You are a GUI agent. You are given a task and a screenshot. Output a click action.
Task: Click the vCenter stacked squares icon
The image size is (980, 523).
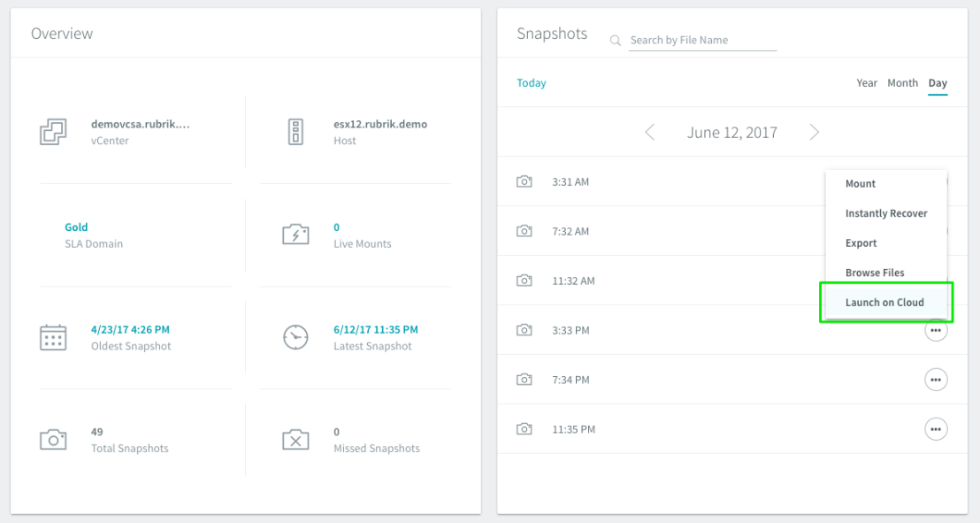pos(53,132)
